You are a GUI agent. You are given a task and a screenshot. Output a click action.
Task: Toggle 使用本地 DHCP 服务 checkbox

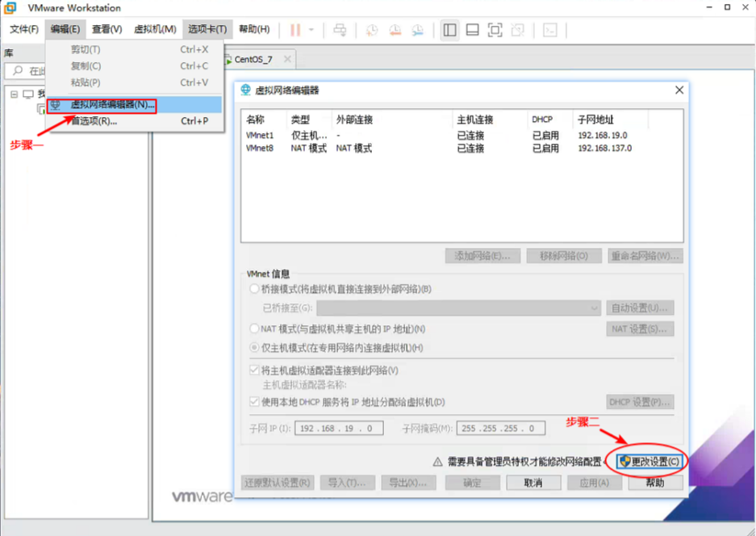point(254,401)
